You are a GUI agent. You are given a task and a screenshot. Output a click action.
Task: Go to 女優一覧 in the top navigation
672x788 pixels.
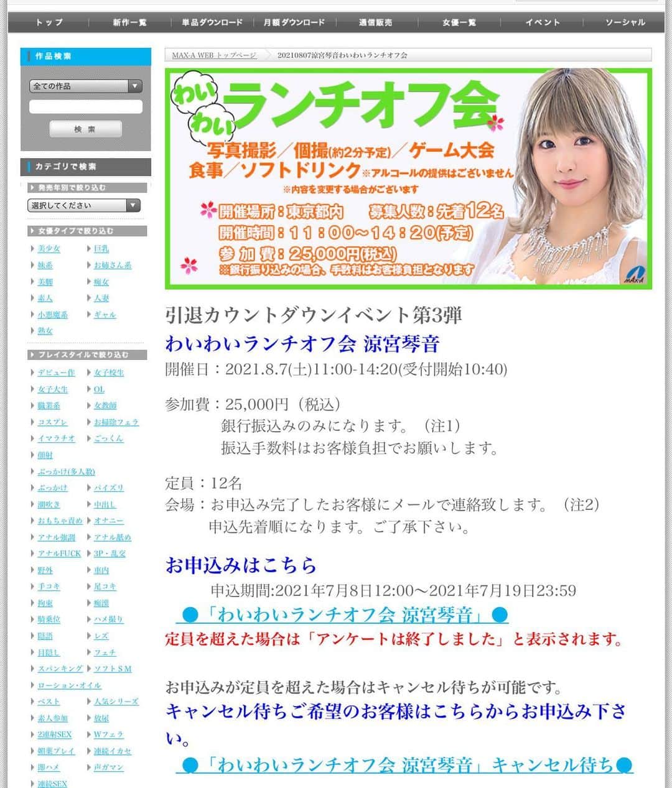point(459,22)
